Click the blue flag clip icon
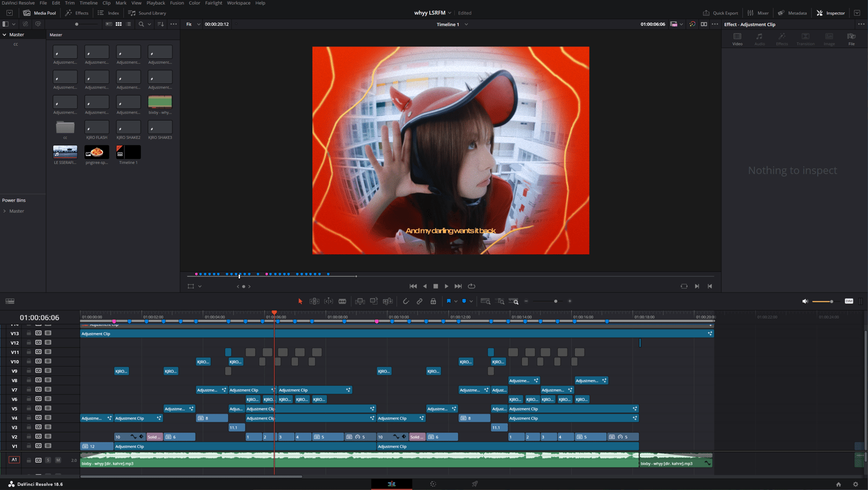This screenshot has width=868, height=490. pyautogui.click(x=448, y=301)
